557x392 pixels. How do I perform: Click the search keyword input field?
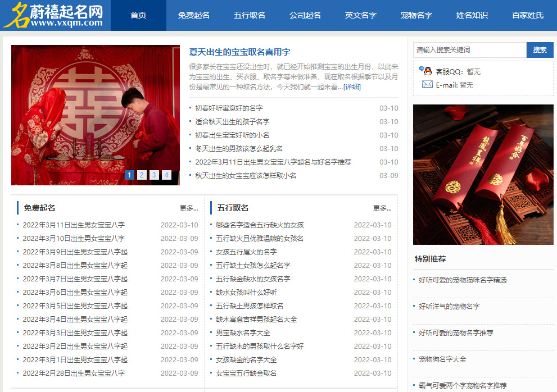tap(470, 50)
